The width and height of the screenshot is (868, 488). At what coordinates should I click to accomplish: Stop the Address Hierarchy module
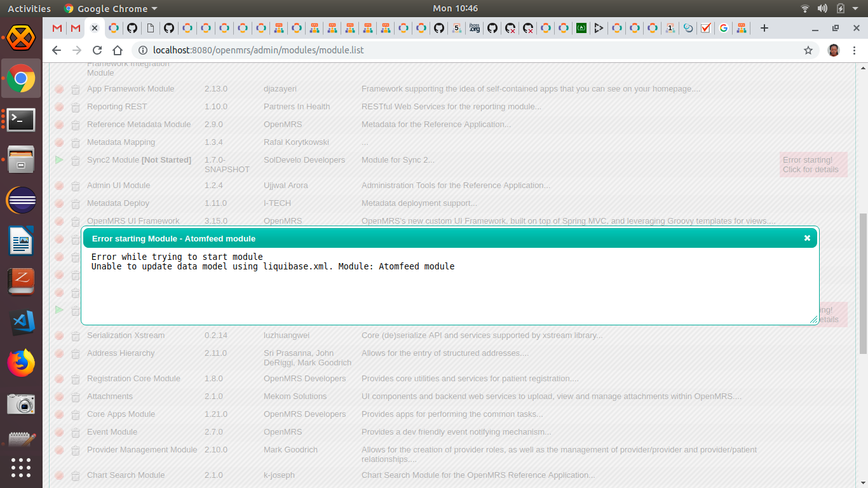59,354
